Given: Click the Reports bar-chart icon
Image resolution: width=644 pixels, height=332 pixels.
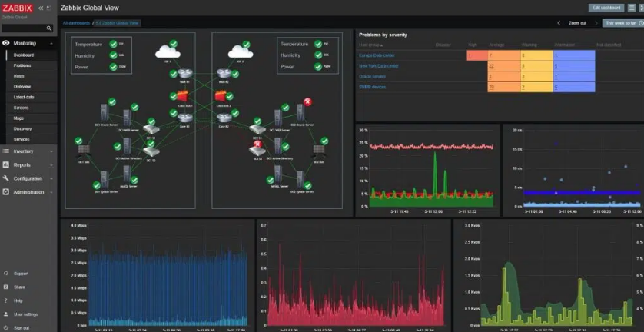Looking at the screenshot, I should [x=5, y=164].
